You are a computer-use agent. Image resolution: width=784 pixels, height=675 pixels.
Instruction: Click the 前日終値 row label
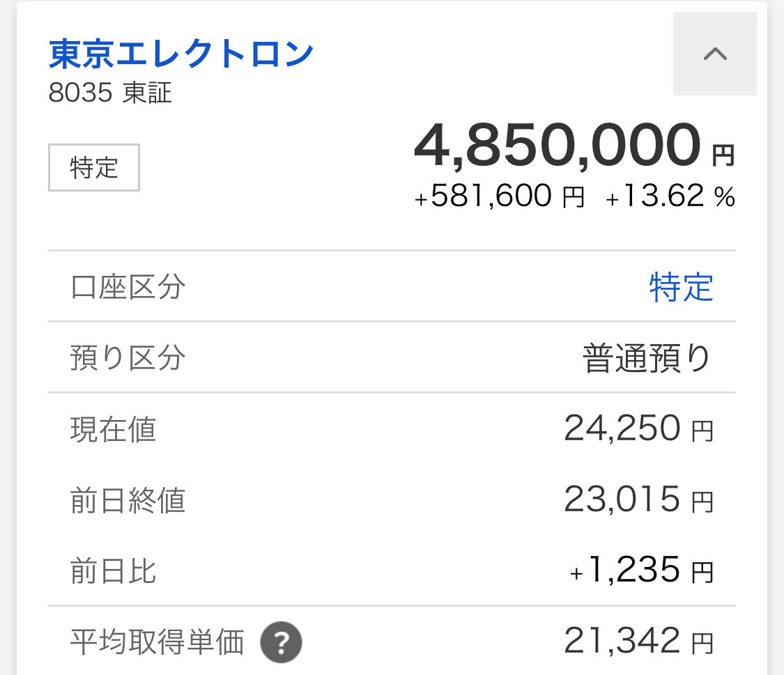tap(128, 501)
